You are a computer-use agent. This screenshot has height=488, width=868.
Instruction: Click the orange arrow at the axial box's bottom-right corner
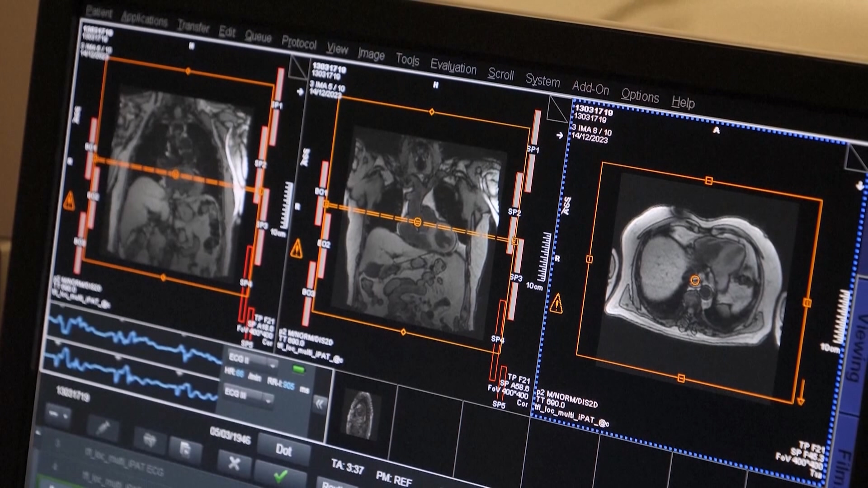tap(801, 393)
